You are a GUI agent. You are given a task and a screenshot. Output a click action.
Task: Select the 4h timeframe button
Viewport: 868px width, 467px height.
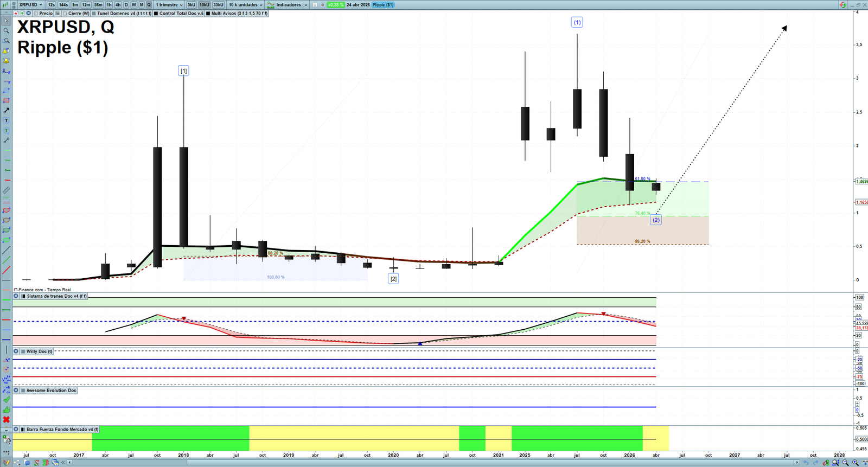(118, 5)
